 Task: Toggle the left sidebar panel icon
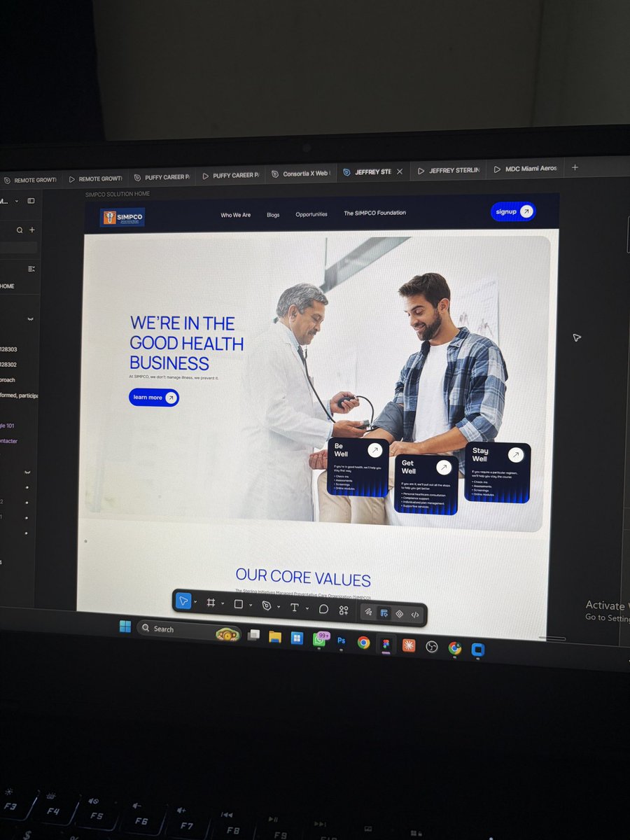tap(31, 201)
